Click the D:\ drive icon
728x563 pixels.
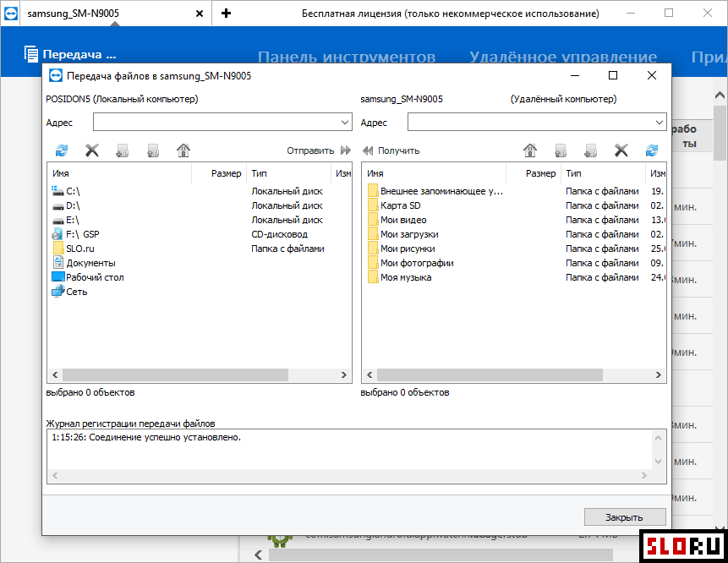pyautogui.click(x=58, y=205)
